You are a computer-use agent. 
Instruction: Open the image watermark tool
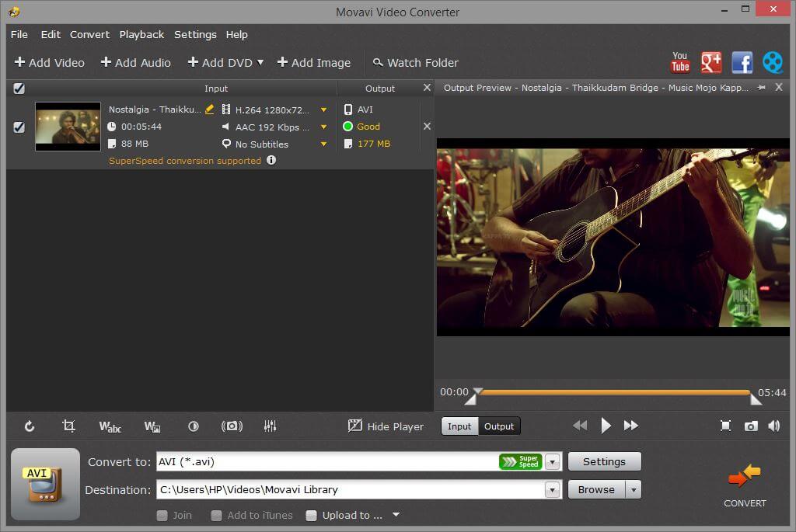(152, 426)
